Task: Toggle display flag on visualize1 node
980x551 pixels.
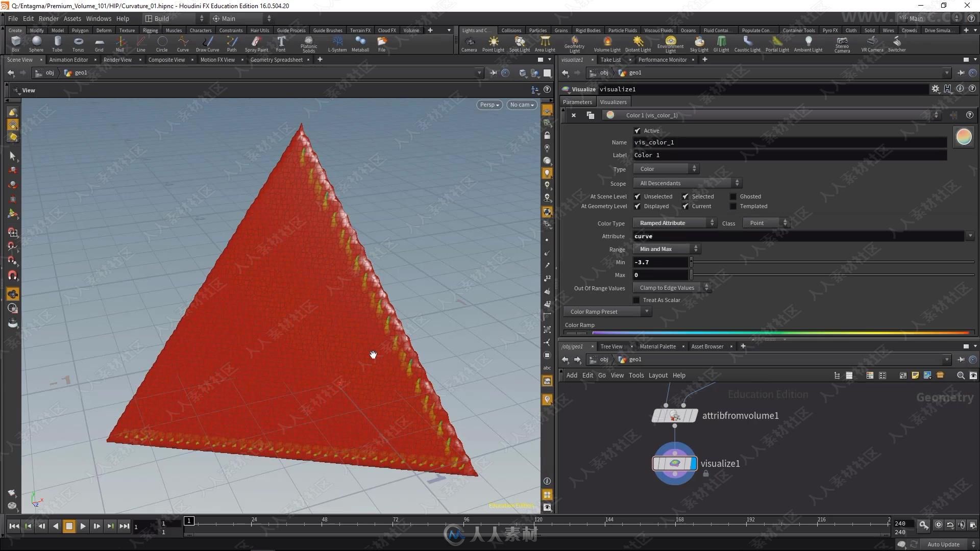Action: tap(693, 464)
